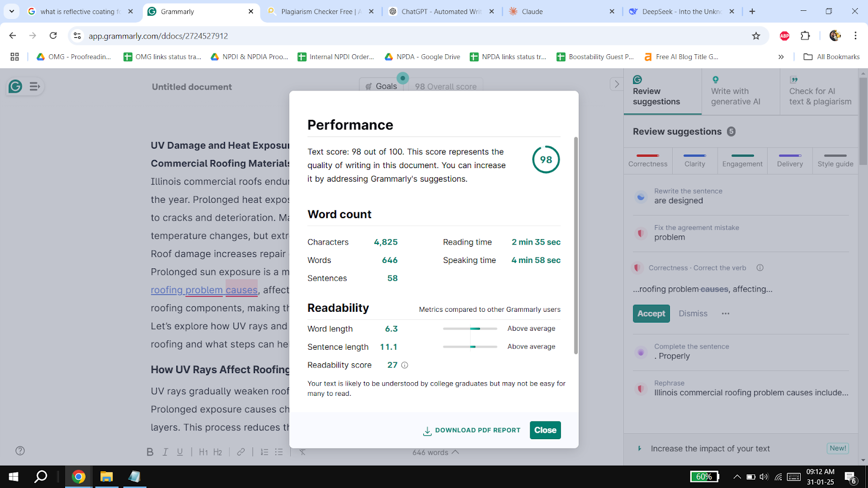Apply bold formatting in the editor toolbar
This screenshot has height=488, width=868.
(x=150, y=452)
